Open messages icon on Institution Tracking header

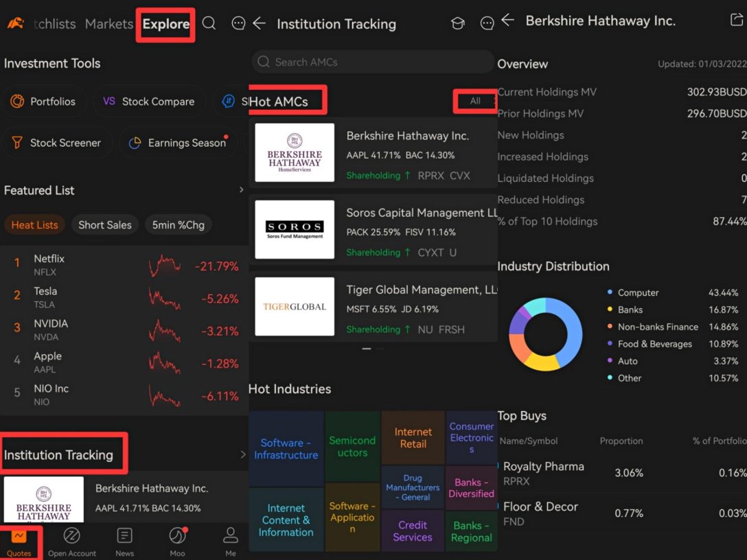[487, 23]
